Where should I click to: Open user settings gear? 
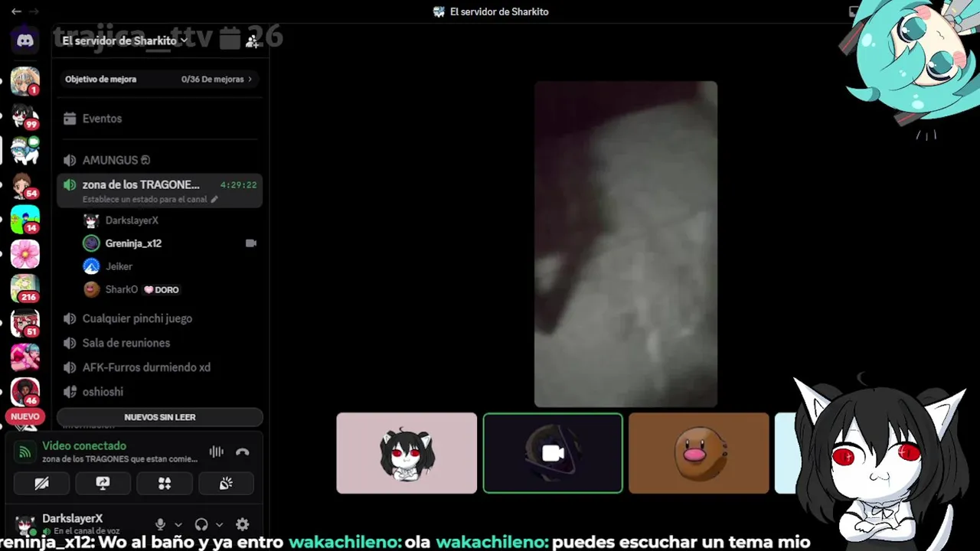pos(243,524)
